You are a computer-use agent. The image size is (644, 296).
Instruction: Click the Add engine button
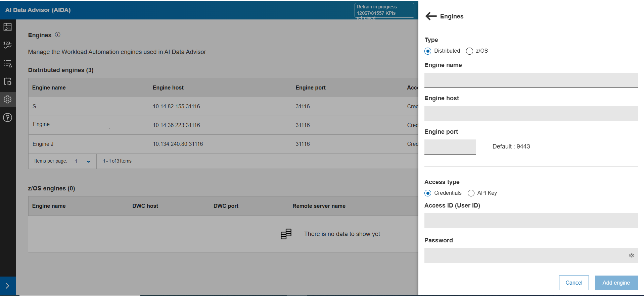click(x=616, y=283)
